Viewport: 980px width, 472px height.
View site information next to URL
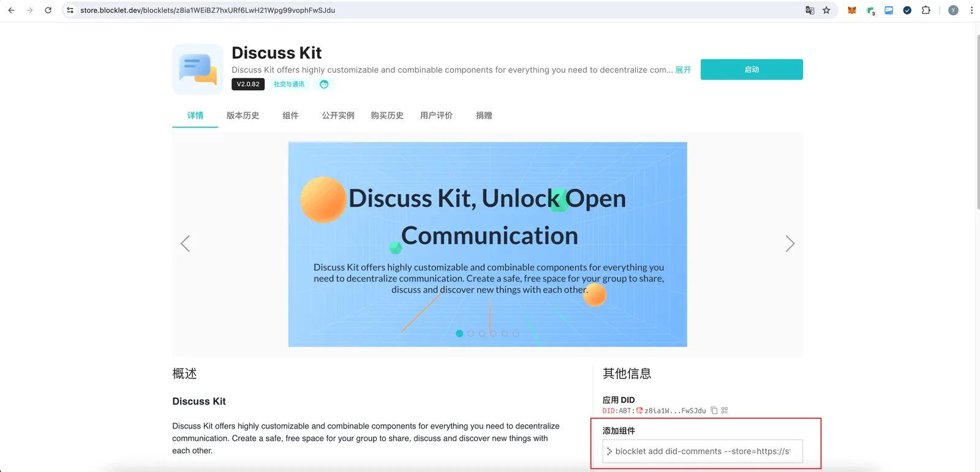70,10
